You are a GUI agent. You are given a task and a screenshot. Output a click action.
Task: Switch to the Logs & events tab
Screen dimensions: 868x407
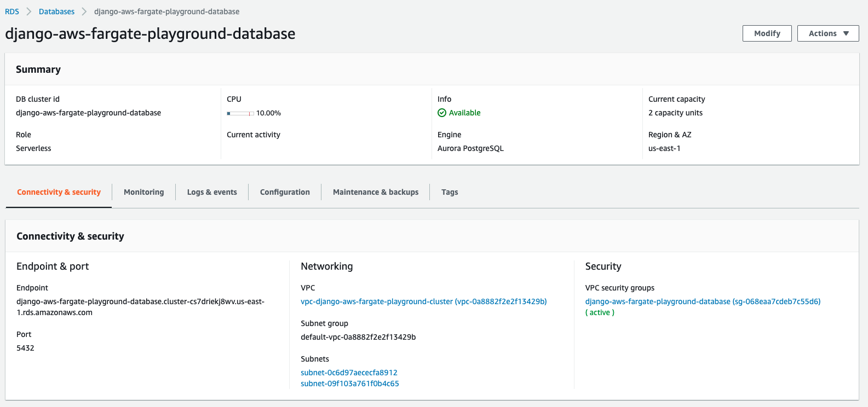click(212, 192)
